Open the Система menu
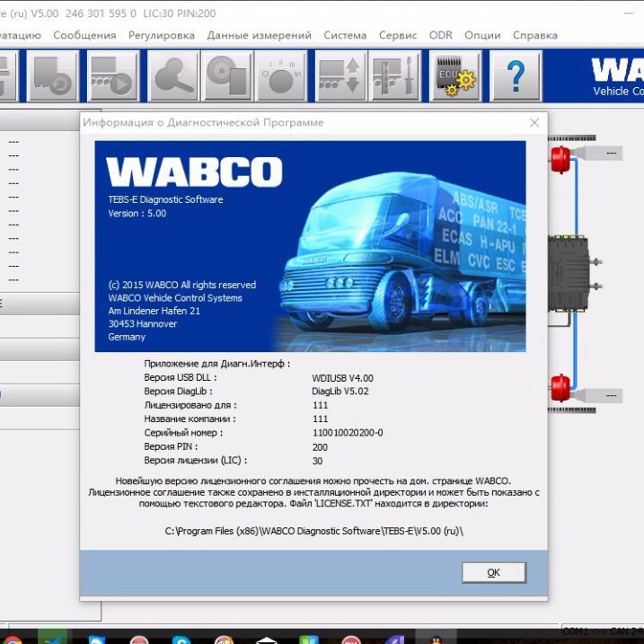Image resolution: width=644 pixels, height=644 pixels. coord(345,35)
